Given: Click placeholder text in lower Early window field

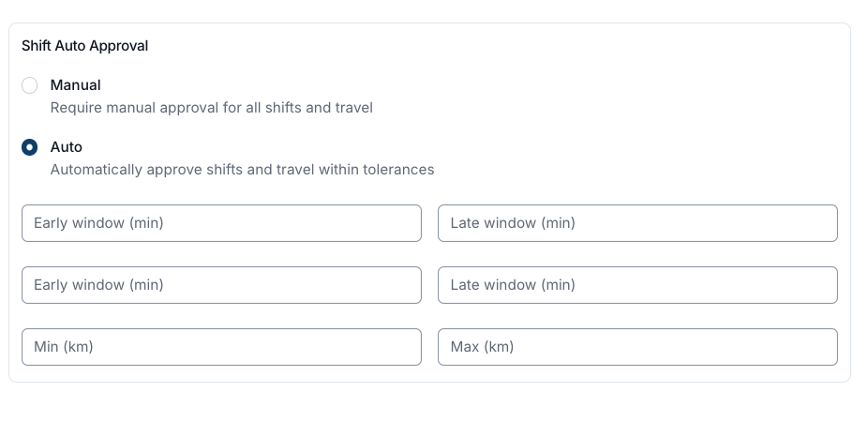Looking at the screenshot, I should tap(98, 285).
